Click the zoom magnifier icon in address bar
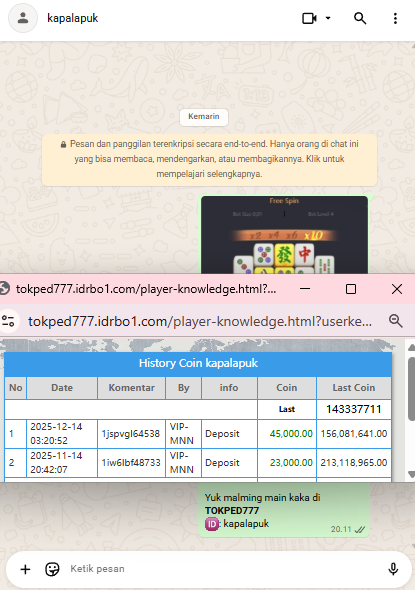 pos(396,321)
